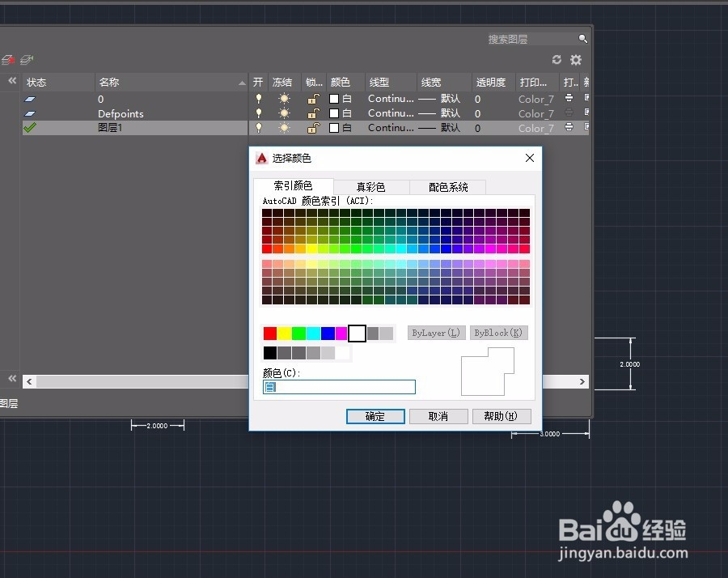
Task: Select the 图层1 layer name
Action: tap(110, 127)
